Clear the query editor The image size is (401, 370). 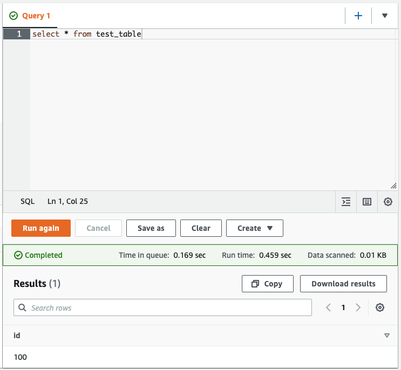tap(201, 228)
